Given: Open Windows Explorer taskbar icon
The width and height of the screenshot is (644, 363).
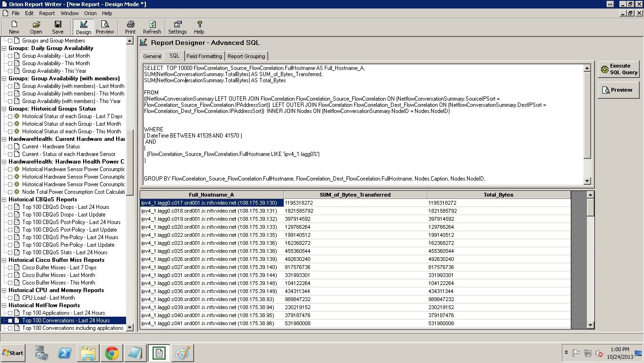Looking at the screenshot, I should (88, 353).
